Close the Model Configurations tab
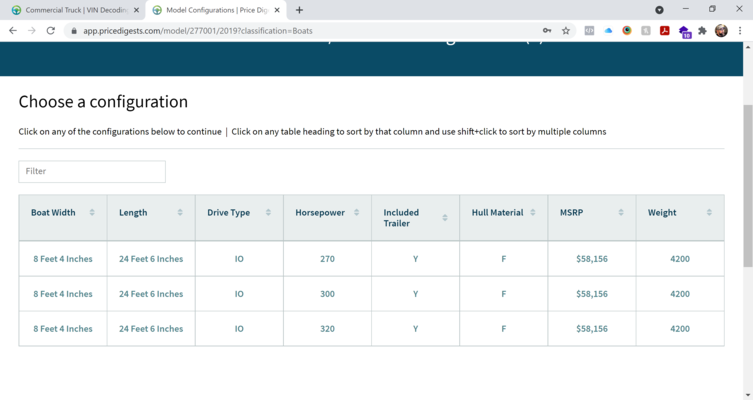Image resolution: width=753 pixels, height=400 pixels. [277, 10]
